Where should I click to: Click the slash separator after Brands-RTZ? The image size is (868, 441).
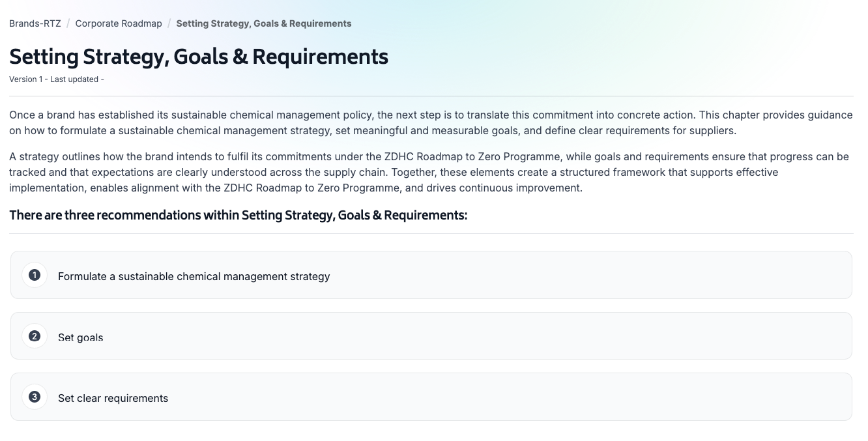tap(68, 23)
